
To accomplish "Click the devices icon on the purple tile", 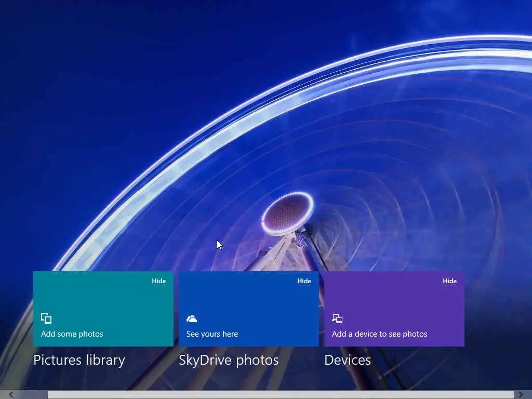I will pos(337,318).
